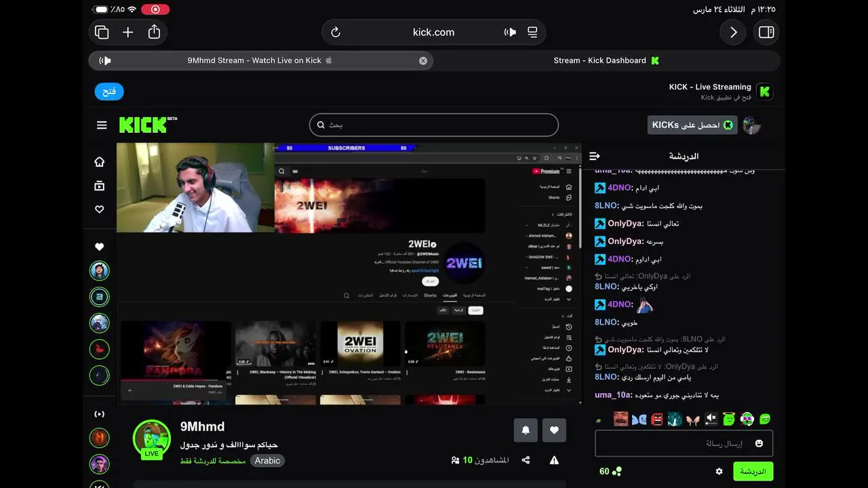Collapse the chat panel
Screen dimensions: 868x488
tap(595, 156)
